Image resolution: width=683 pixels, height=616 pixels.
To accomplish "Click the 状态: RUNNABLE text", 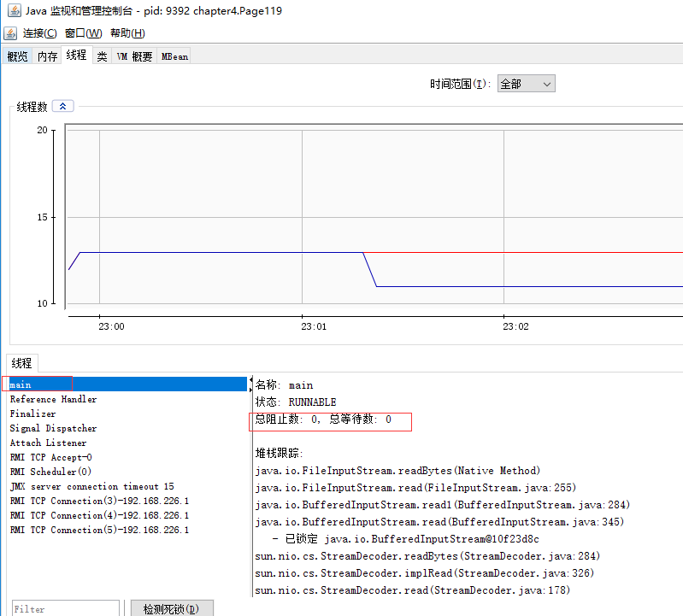I will (x=296, y=402).
